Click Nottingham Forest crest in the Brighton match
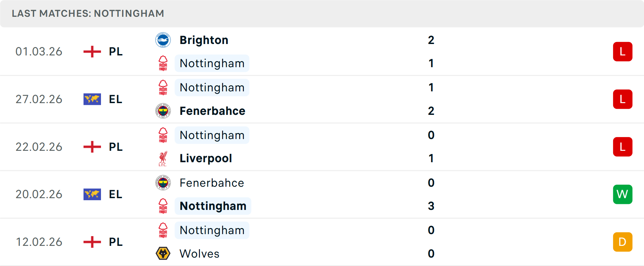The width and height of the screenshot is (644, 266). [x=163, y=63]
